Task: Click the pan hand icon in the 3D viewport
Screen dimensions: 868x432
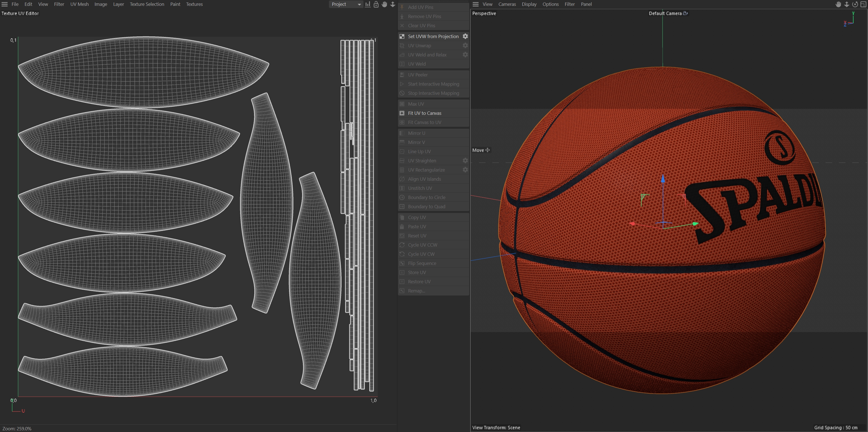Action: [838, 4]
